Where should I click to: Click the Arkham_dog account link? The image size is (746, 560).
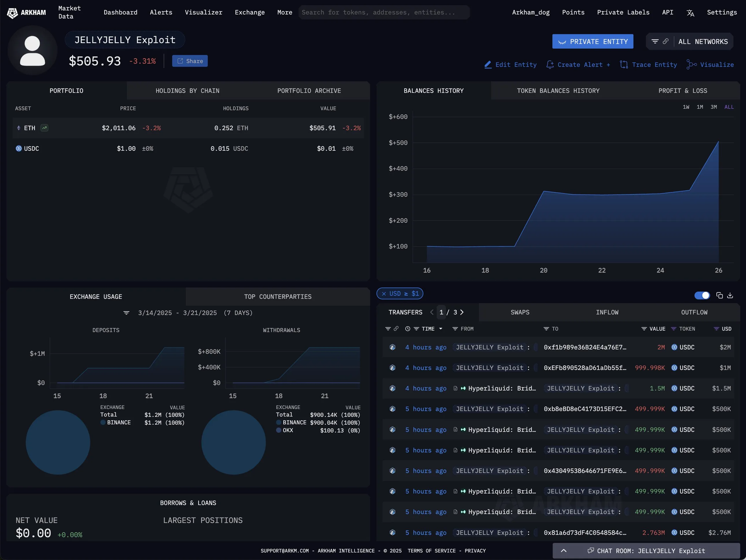coord(530,12)
